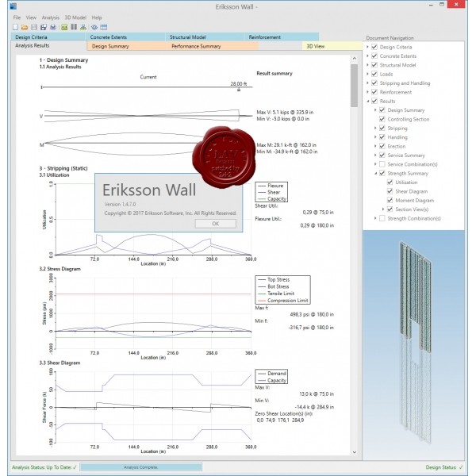Click the New document toolbar icon

[16, 27]
